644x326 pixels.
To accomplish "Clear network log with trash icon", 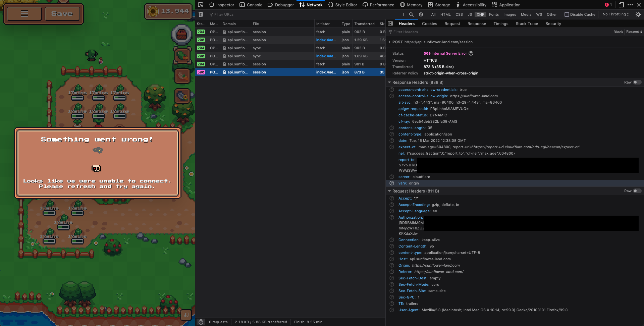I will coord(201,14).
